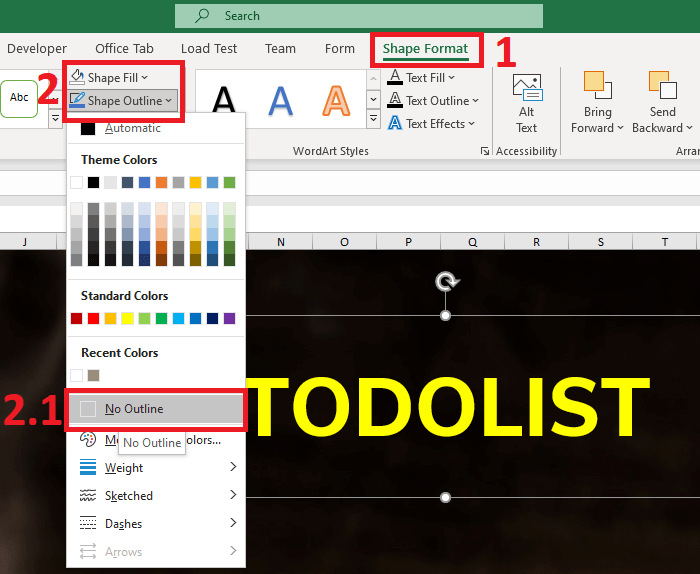The image size is (700, 574).
Task: Expand the Weight submenu
Action: point(155,468)
